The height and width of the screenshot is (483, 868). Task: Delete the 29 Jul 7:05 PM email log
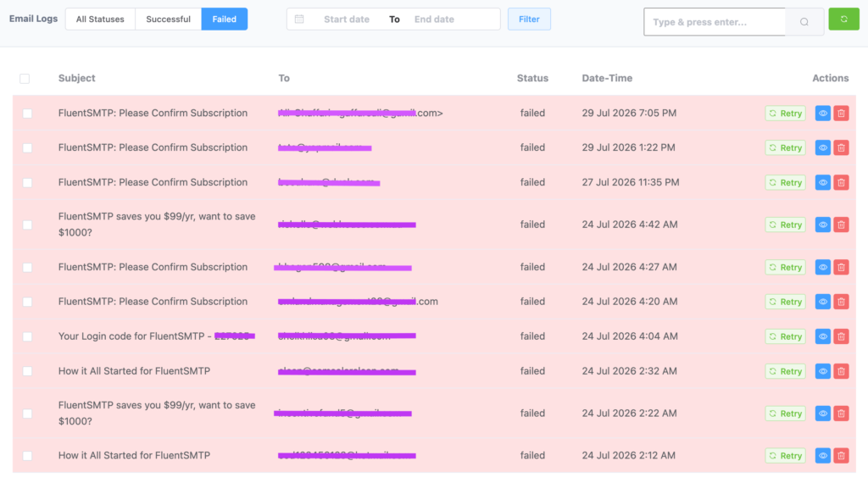[841, 114]
